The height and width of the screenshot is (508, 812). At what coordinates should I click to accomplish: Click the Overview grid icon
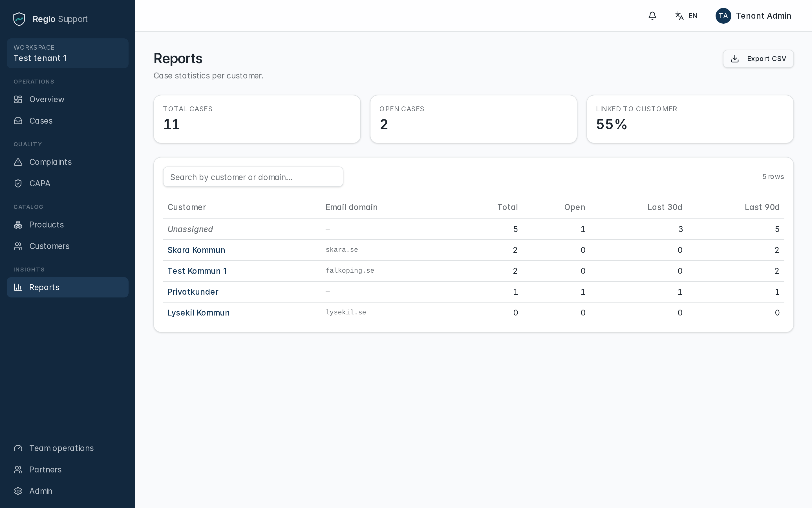point(18,99)
